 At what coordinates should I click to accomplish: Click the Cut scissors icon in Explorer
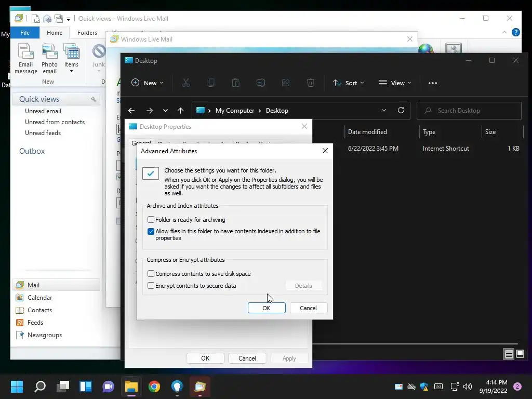click(186, 83)
